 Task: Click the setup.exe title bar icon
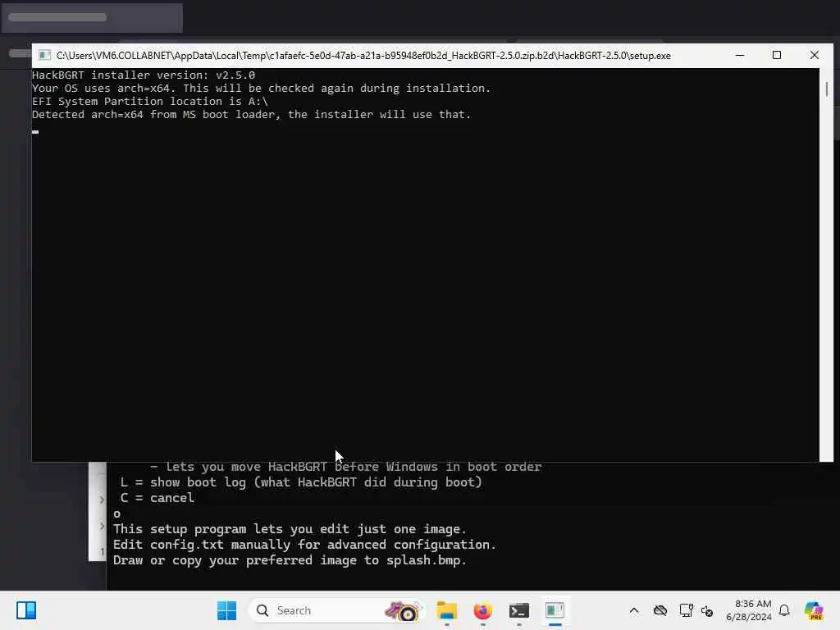[44, 55]
